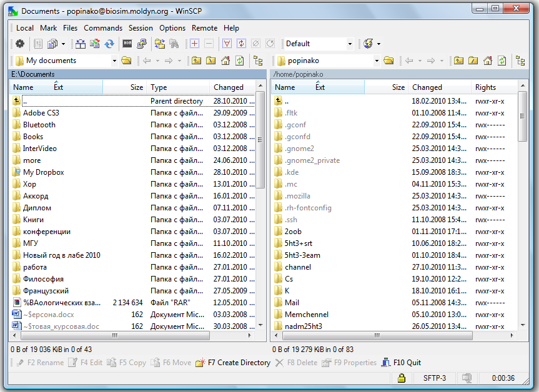Sort remote panel by Rights column
Image resolution: width=539 pixels, height=392 pixels.
click(x=493, y=87)
